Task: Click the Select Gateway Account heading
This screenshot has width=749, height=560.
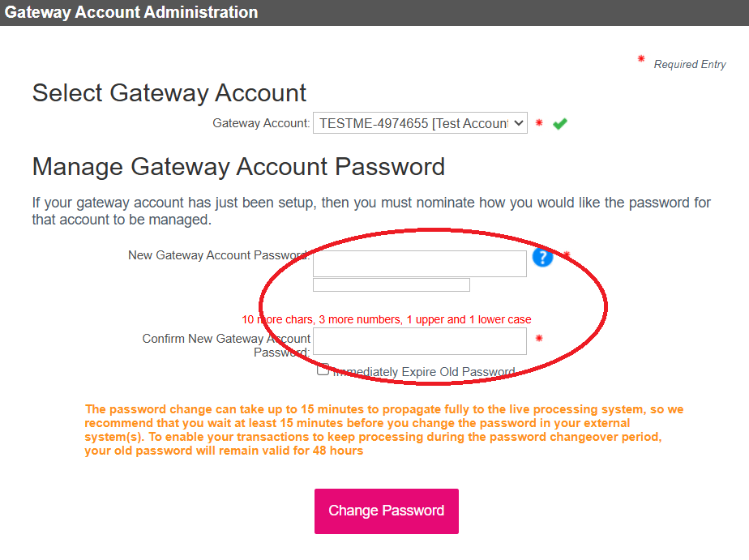Action: click(169, 93)
